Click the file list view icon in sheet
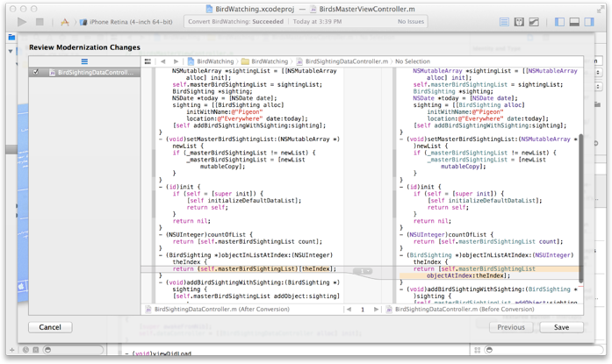This screenshot has height=364, width=612. pos(84,61)
